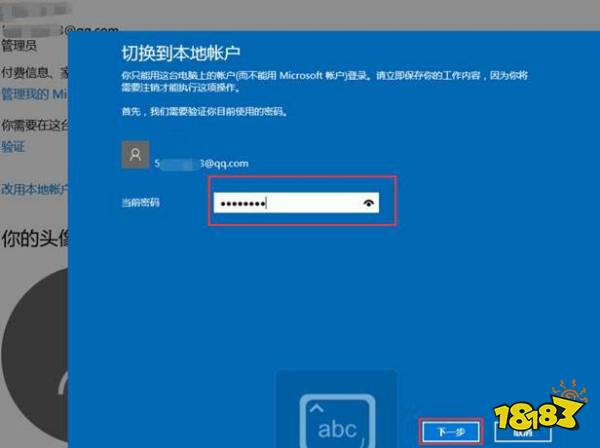Click the 改用本地帐户 link in the background

(32, 188)
